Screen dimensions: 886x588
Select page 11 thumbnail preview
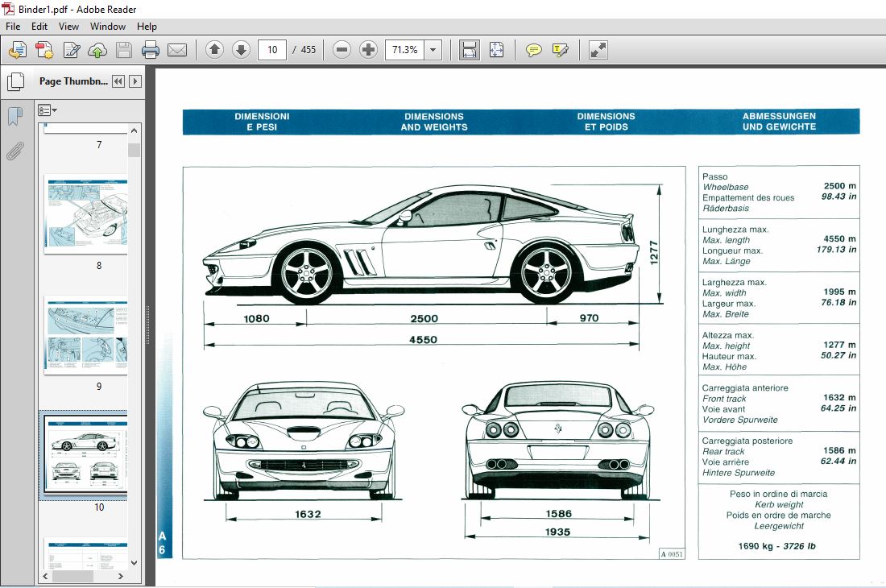coord(86,553)
